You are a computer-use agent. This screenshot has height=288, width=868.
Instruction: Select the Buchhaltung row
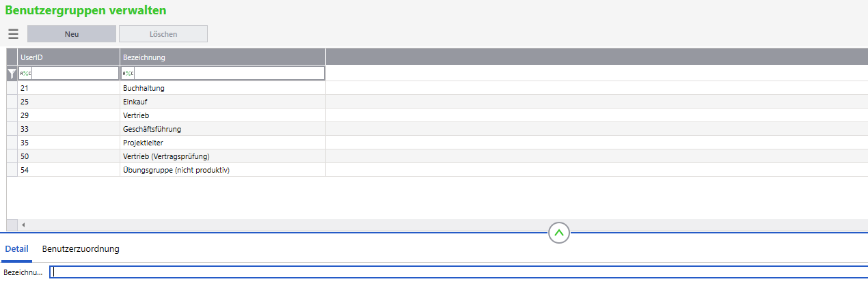(x=144, y=88)
